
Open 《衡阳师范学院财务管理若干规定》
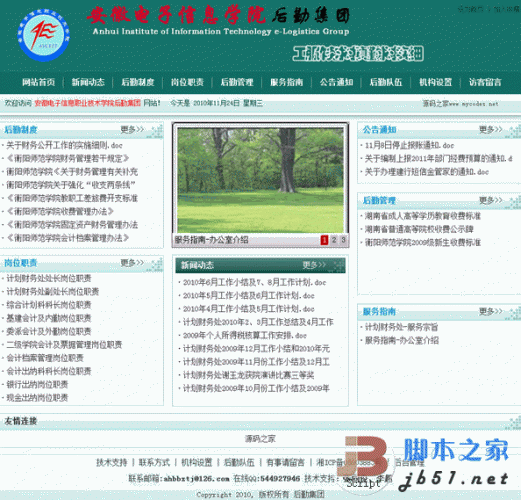pos(68,158)
